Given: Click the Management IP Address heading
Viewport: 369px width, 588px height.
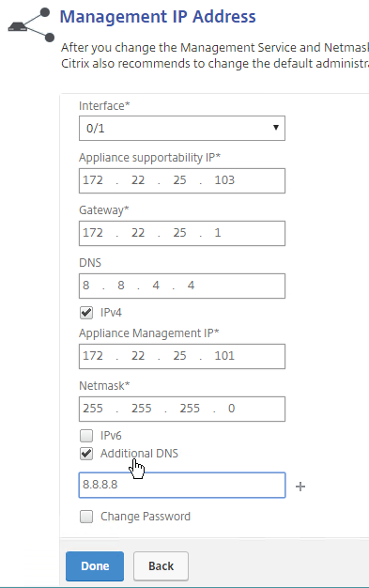Looking at the screenshot, I should pyautogui.click(x=158, y=17).
